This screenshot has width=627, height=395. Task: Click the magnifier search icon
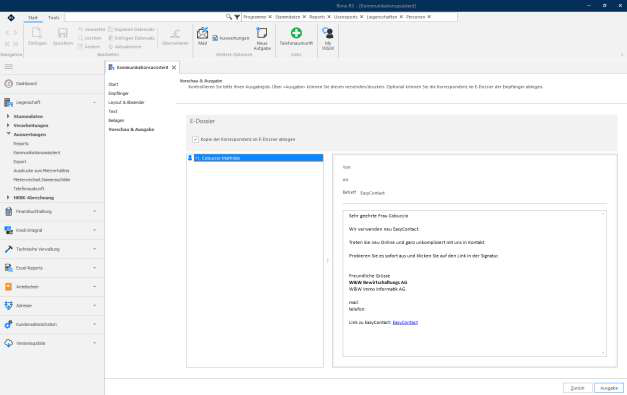[229, 17]
